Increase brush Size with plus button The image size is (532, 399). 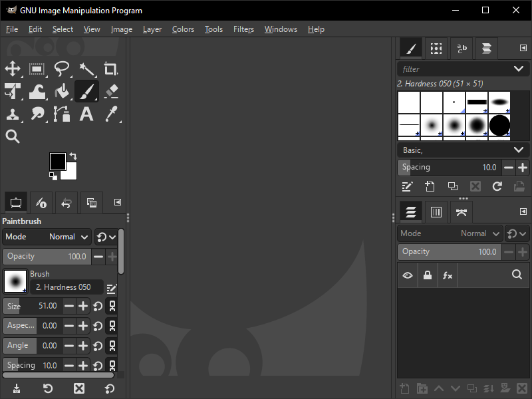point(83,306)
